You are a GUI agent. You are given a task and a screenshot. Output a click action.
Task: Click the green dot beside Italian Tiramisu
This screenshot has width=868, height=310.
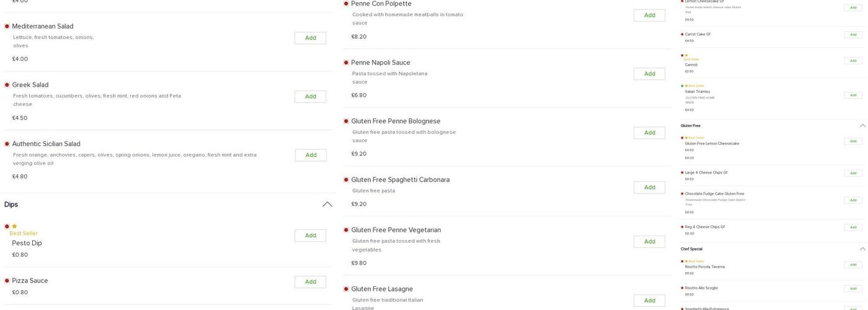click(x=683, y=86)
